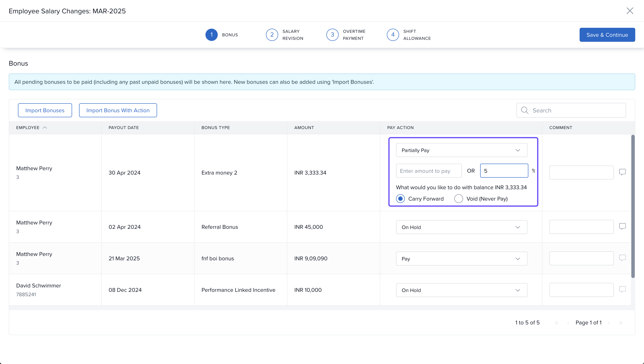The image size is (644, 364).
Task: Sort by Employee column arrow
Action: tap(45, 128)
